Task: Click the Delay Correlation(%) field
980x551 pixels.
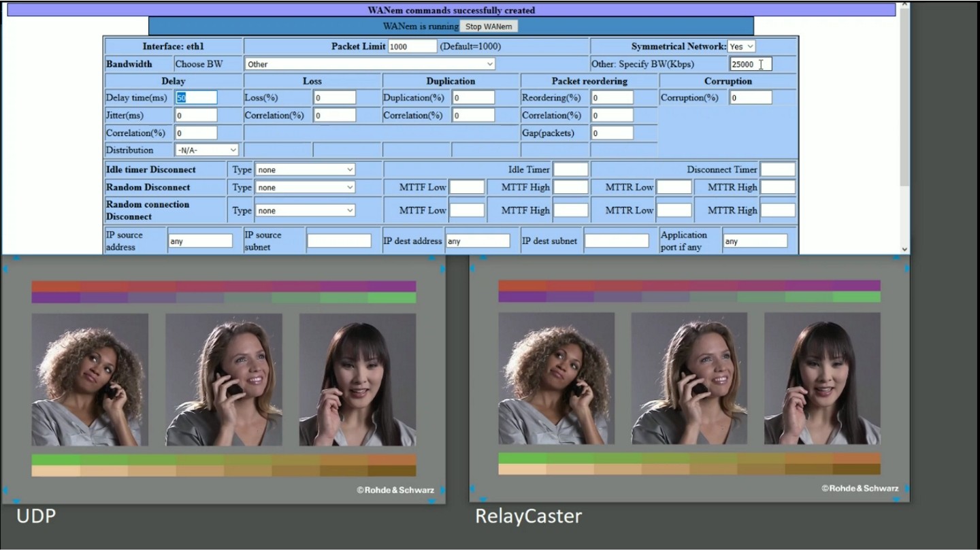Action: [x=196, y=133]
